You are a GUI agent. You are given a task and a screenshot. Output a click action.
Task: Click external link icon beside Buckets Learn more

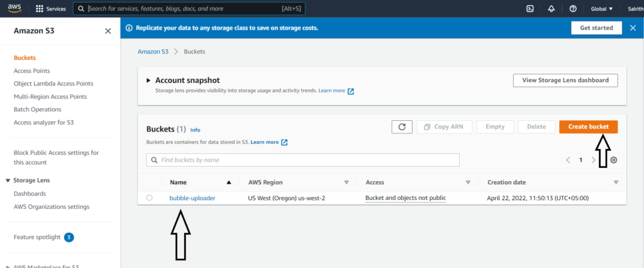284,143
